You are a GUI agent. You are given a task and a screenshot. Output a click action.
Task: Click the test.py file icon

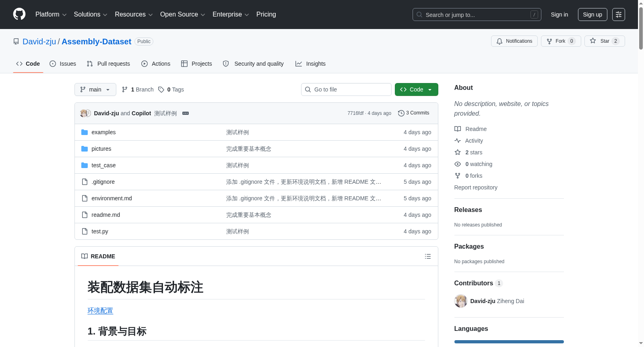[x=85, y=231]
